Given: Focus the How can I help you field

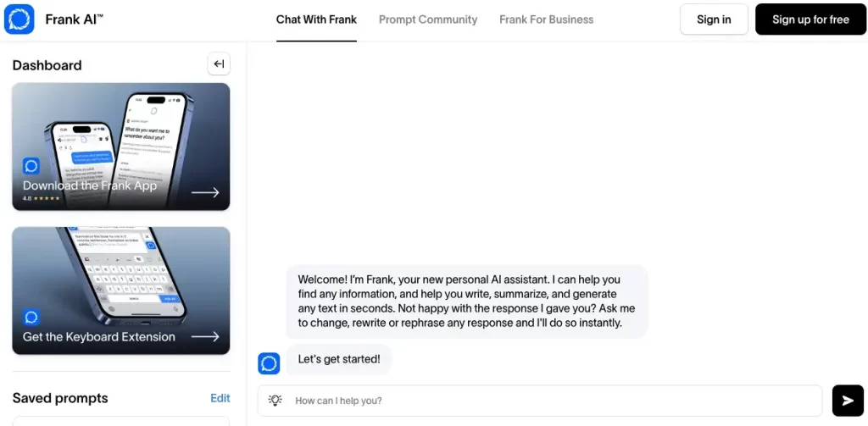Looking at the screenshot, I should click(x=540, y=401).
